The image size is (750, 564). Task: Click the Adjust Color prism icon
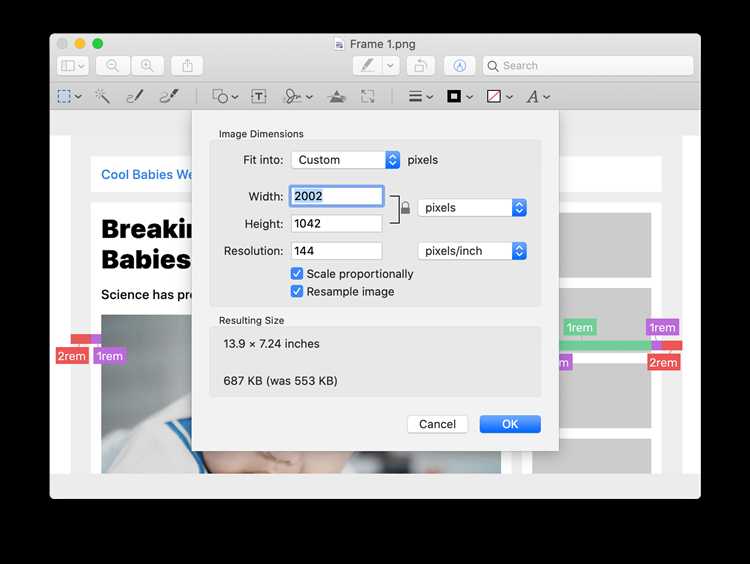coord(336,97)
